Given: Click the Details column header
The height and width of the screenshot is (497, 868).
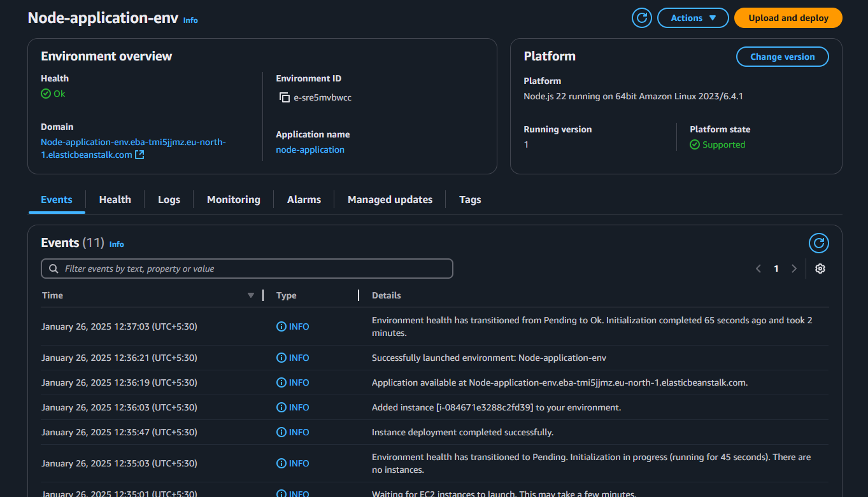Looking at the screenshot, I should (x=387, y=295).
